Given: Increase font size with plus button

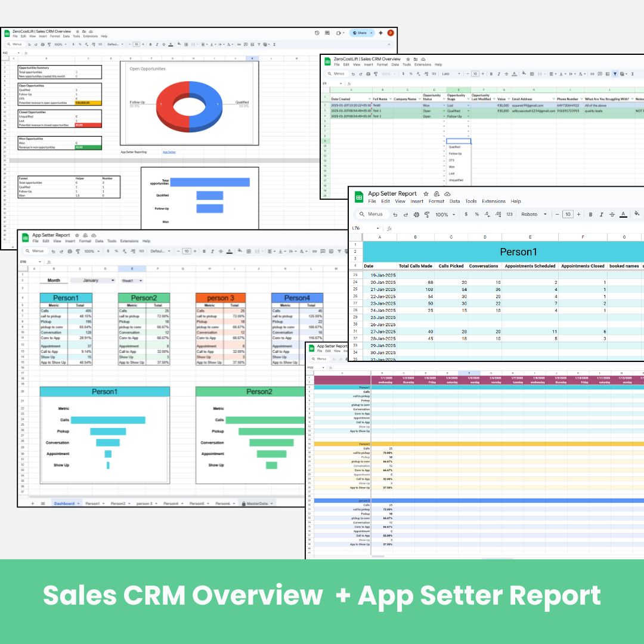Looking at the screenshot, I should 578,214.
